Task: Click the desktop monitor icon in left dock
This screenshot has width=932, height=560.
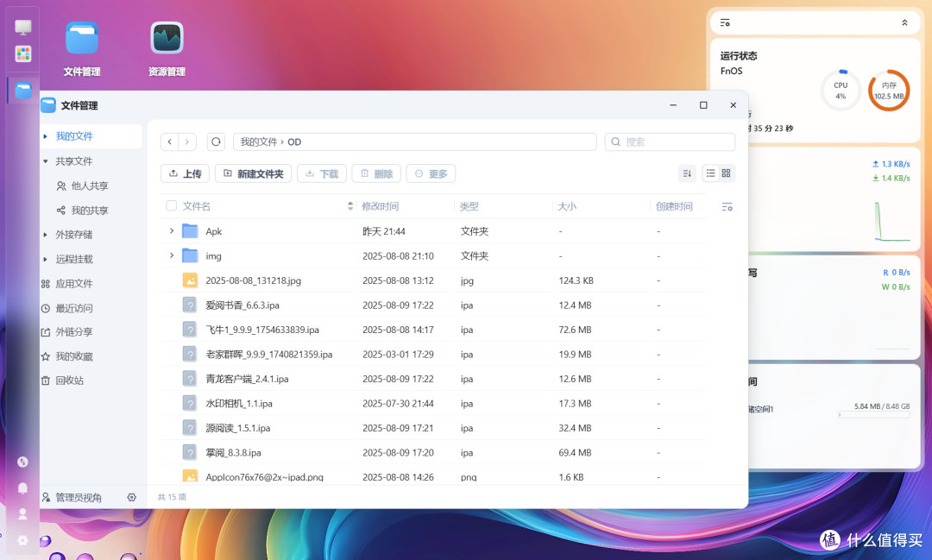Action: click(x=23, y=27)
